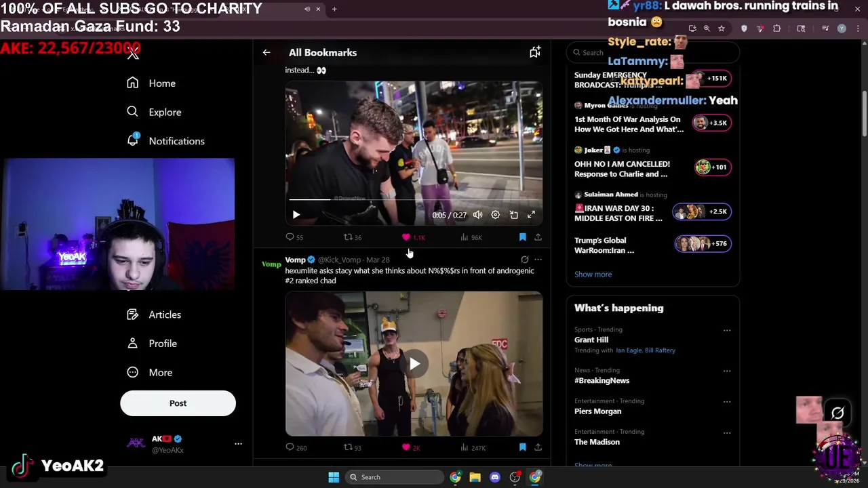
Task: Remove bookmark from the Vomp tweet
Action: (x=522, y=447)
